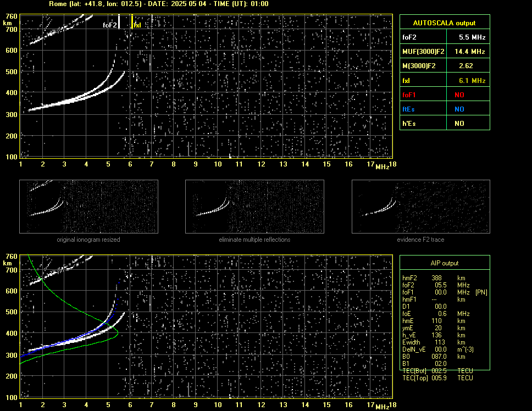
Task: Click the hmF1 row in AIP output
Action: tap(433, 299)
